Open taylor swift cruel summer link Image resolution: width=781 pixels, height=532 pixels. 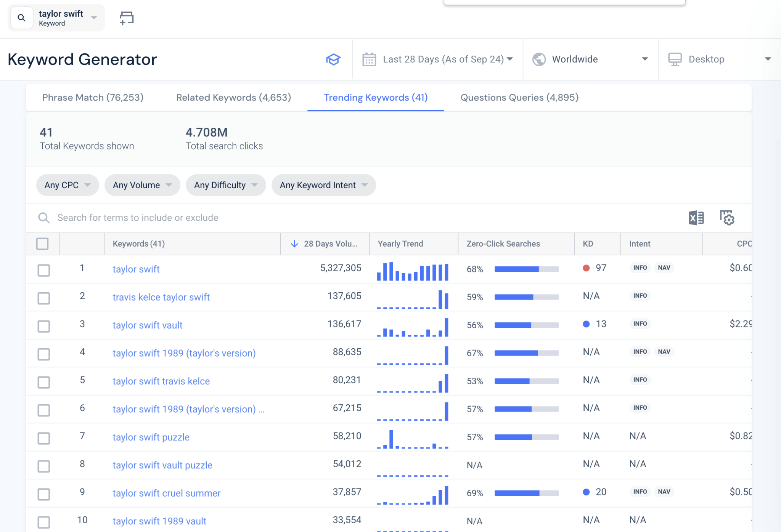167,494
